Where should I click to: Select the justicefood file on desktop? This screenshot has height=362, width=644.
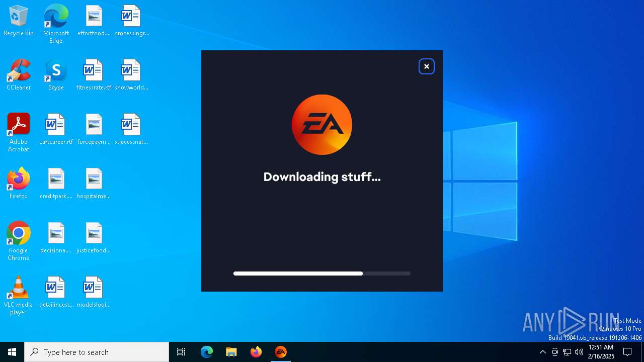[x=94, y=238]
